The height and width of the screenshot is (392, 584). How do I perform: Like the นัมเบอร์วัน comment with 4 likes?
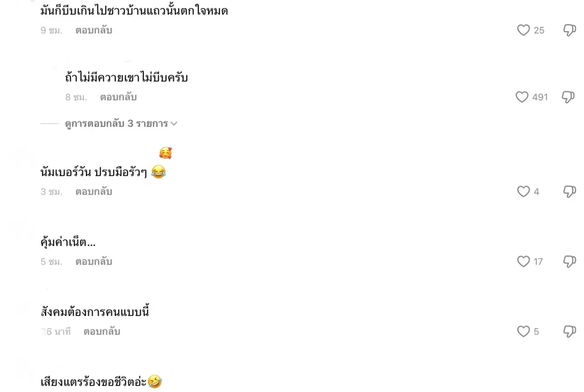[x=523, y=192]
